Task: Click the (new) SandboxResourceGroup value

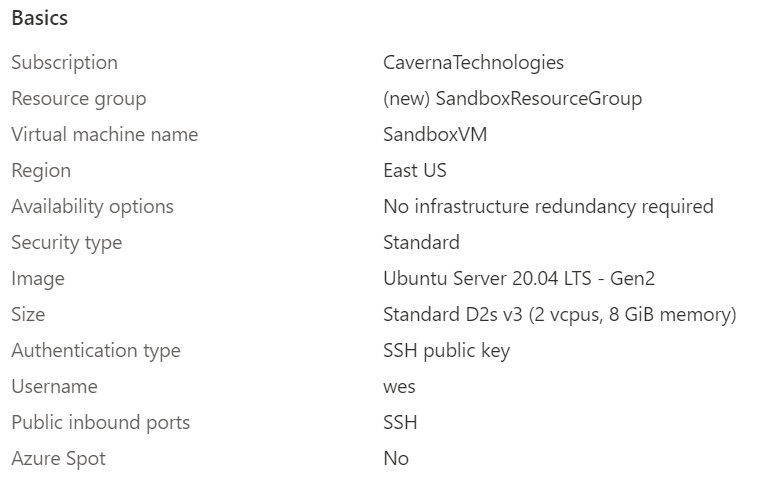Action: tap(512, 98)
